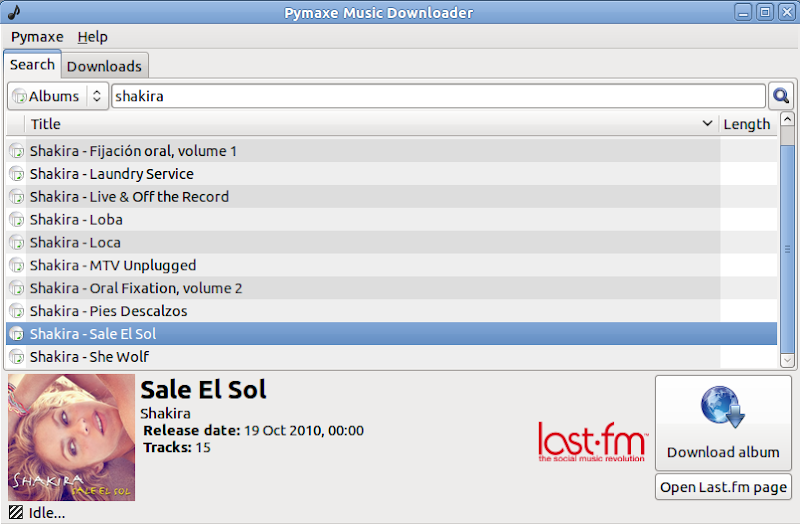Maximize the Pymaxe Music Downloader window
This screenshot has height=524, width=800.
[x=765, y=12]
